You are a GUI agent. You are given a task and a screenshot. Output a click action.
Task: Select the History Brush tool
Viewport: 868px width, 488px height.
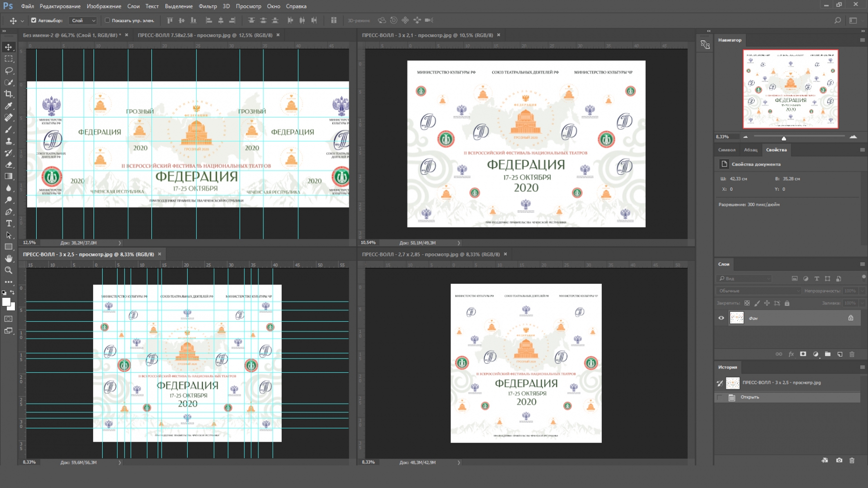(9, 153)
